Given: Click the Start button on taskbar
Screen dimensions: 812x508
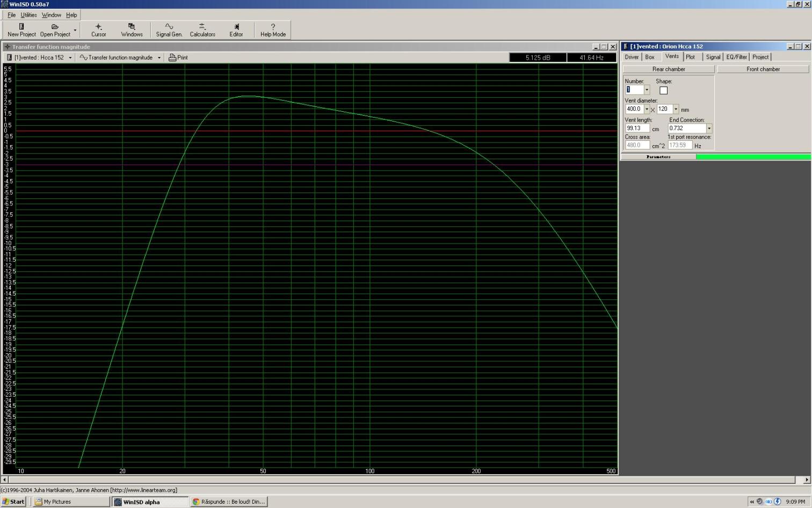Looking at the screenshot, I should tap(13, 502).
